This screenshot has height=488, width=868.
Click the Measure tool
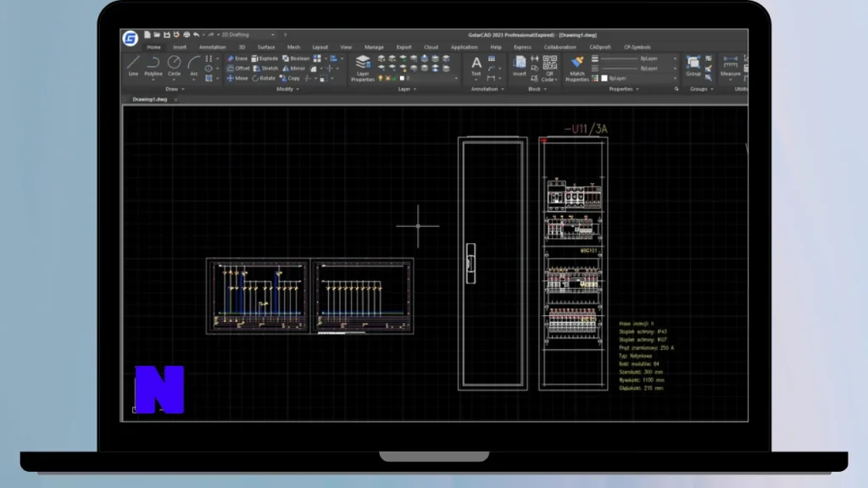730,66
